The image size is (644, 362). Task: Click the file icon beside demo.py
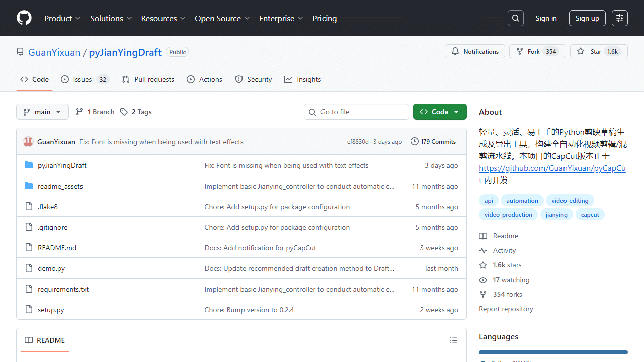[x=29, y=268]
